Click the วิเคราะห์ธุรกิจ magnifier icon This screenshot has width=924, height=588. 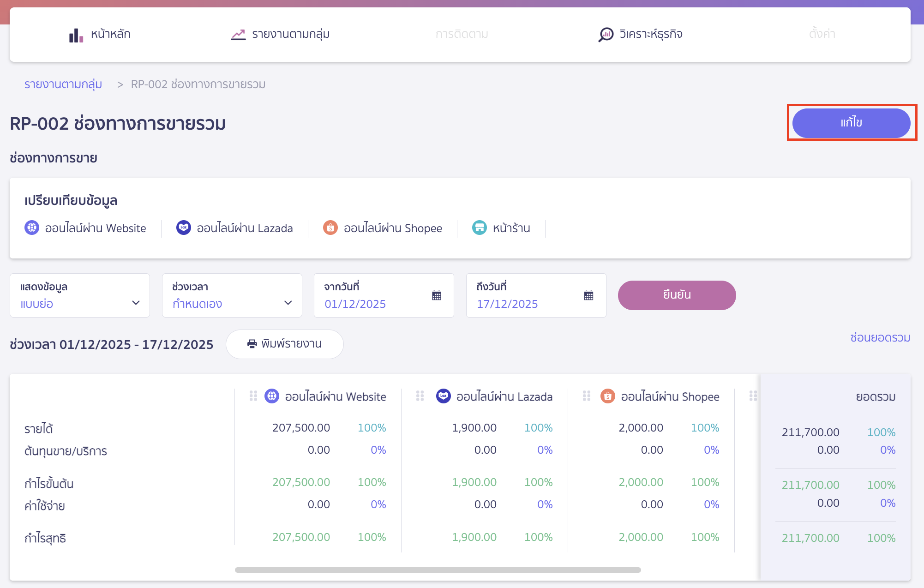(606, 35)
